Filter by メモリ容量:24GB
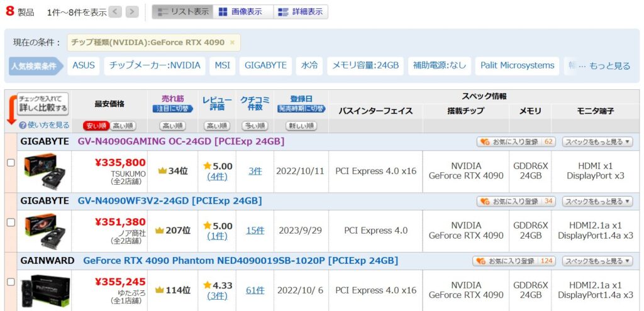This screenshot has height=311, width=644. [x=365, y=65]
